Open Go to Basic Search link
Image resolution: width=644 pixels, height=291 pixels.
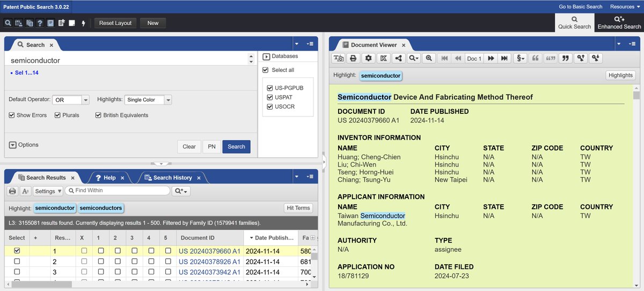point(581,6)
